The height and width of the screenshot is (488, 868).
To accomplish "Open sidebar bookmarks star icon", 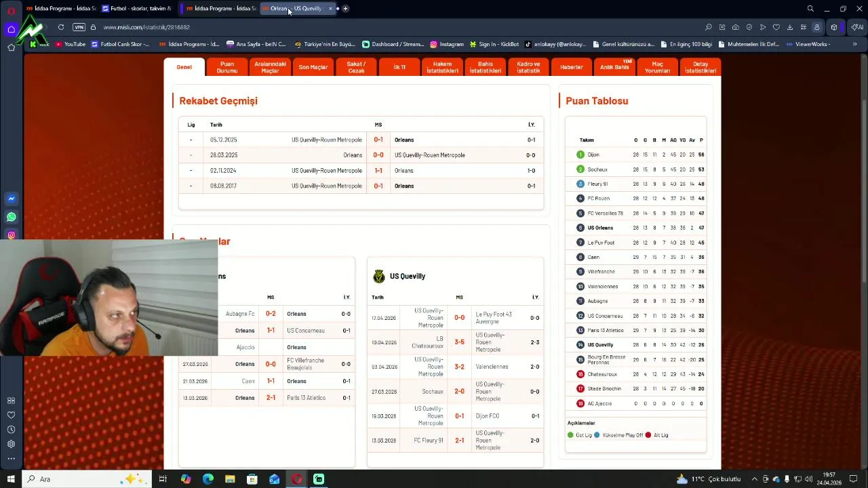I will [11, 47].
